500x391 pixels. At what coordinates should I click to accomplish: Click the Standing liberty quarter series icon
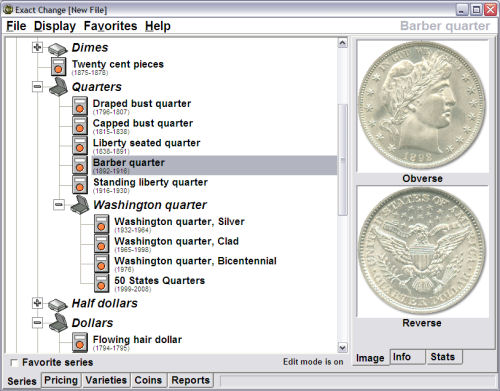point(80,184)
